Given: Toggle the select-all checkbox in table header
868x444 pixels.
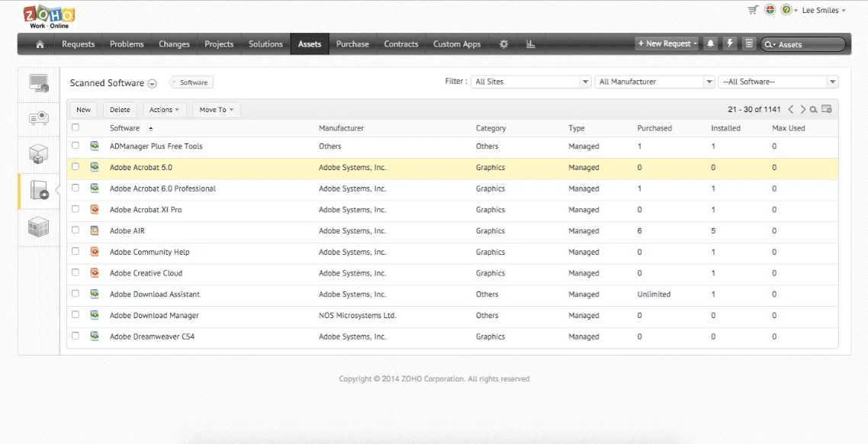Looking at the screenshot, I should (x=76, y=127).
